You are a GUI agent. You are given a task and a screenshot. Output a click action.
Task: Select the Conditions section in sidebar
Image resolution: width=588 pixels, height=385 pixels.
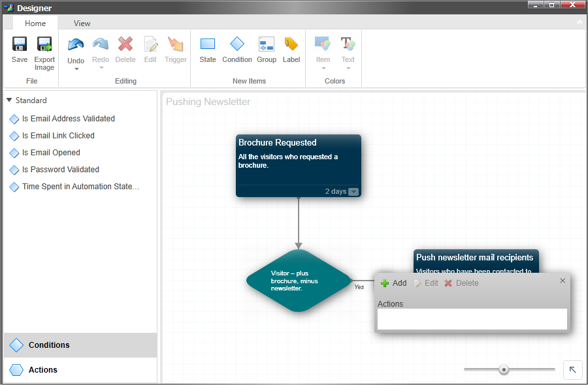49,345
